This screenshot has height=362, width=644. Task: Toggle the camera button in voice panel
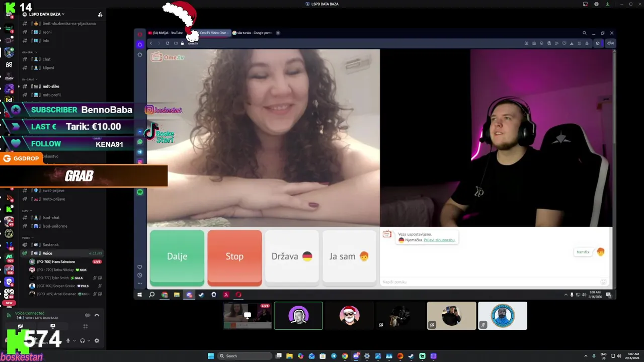[20, 326]
